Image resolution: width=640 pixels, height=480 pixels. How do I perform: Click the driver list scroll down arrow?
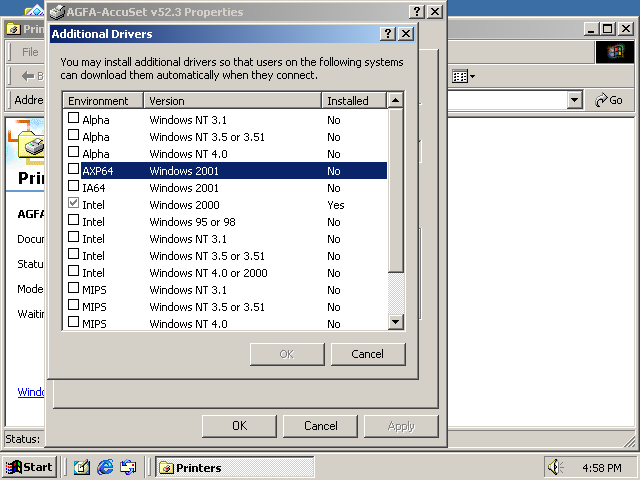point(395,322)
